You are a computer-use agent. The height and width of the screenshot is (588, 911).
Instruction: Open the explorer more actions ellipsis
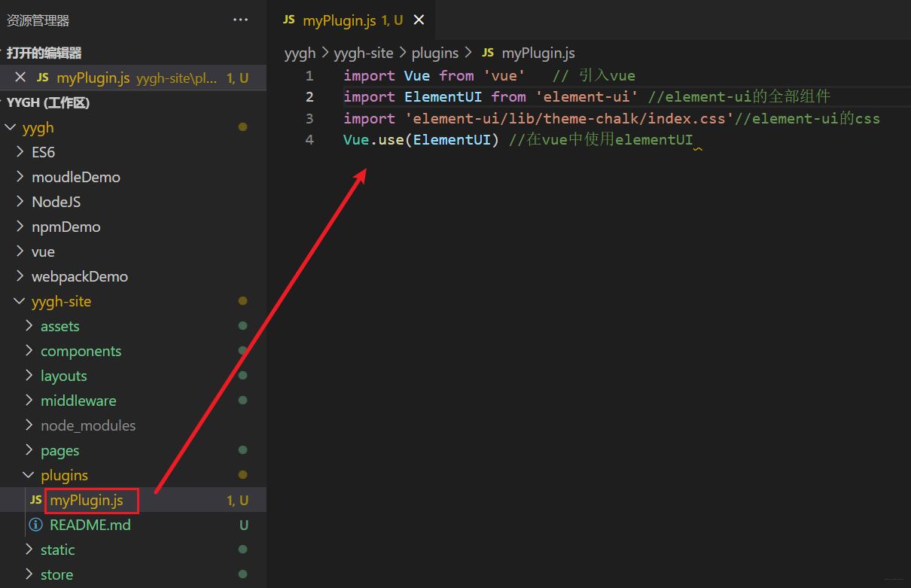coord(241,20)
